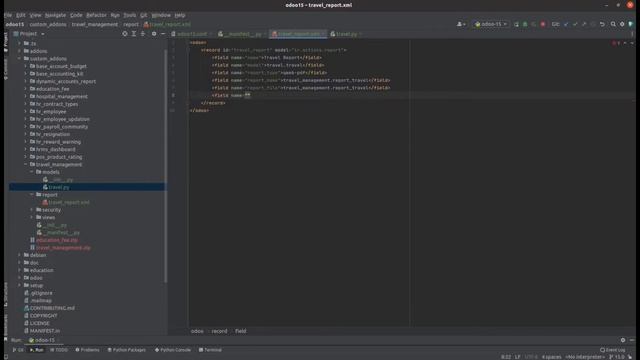Minimize the Run tool window
This screenshot has width=640, height=360.
point(632,340)
